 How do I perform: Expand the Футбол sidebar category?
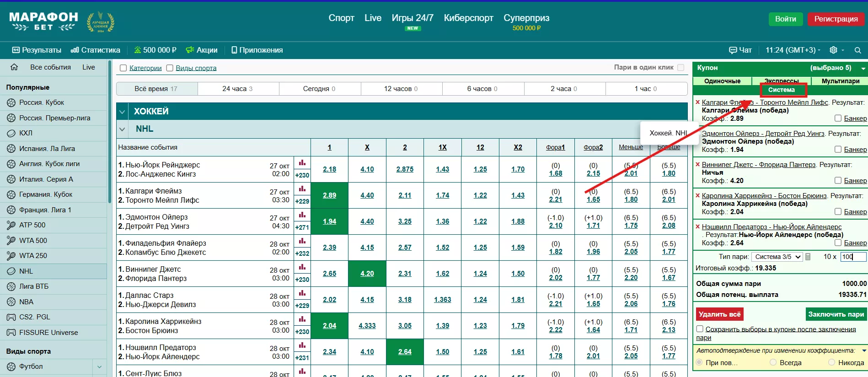pyautogui.click(x=99, y=366)
